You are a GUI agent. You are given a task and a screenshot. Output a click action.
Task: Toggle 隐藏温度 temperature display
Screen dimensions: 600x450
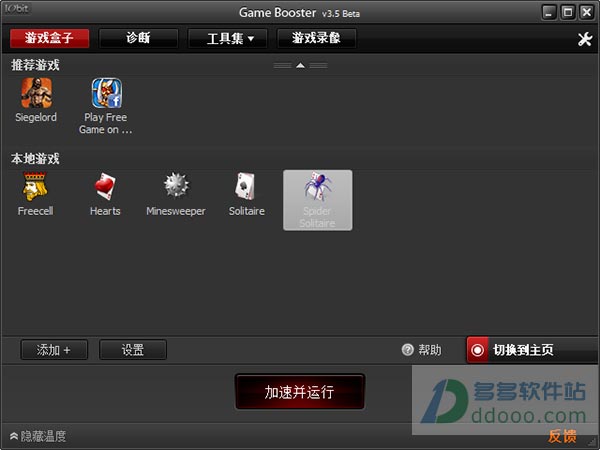[38, 436]
